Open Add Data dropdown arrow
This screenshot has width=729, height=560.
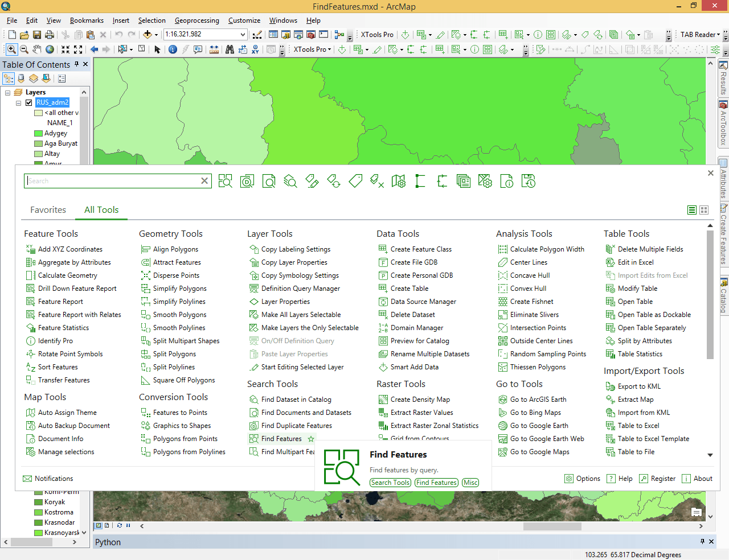pyautogui.click(x=156, y=35)
